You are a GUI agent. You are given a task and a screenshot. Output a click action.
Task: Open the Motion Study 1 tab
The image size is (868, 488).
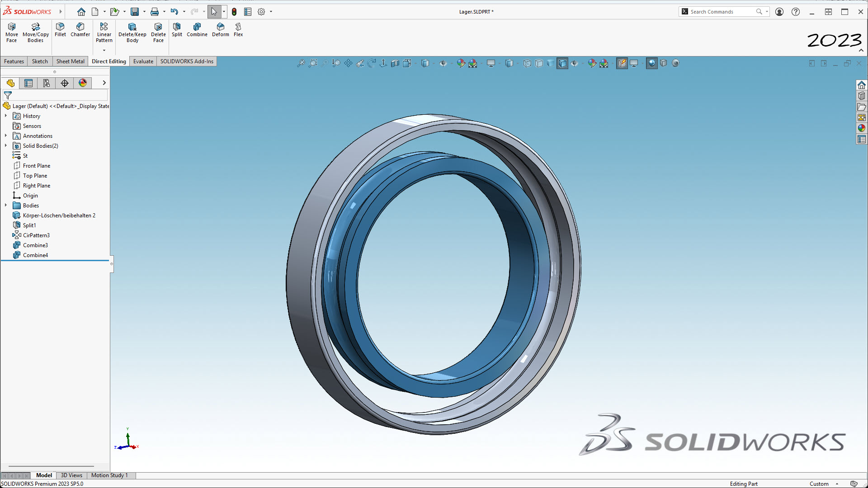[x=109, y=475]
